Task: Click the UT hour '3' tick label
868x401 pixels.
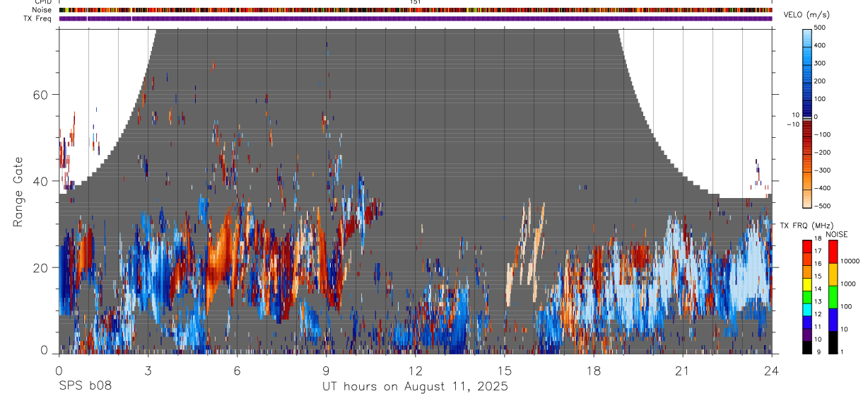Action: point(148,371)
